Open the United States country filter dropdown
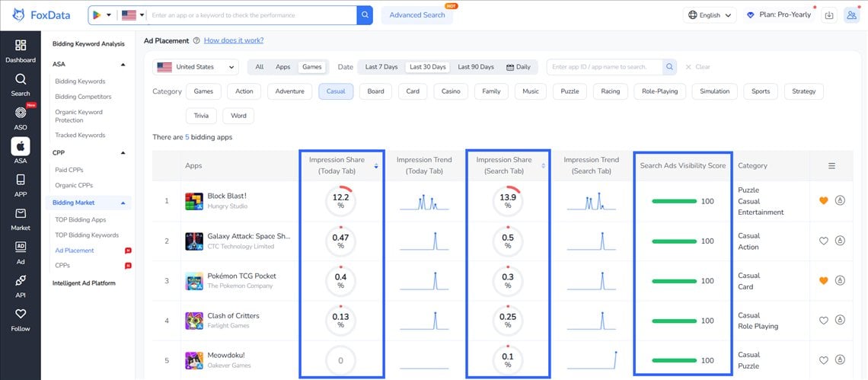This screenshot has height=380, width=868. [x=196, y=67]
